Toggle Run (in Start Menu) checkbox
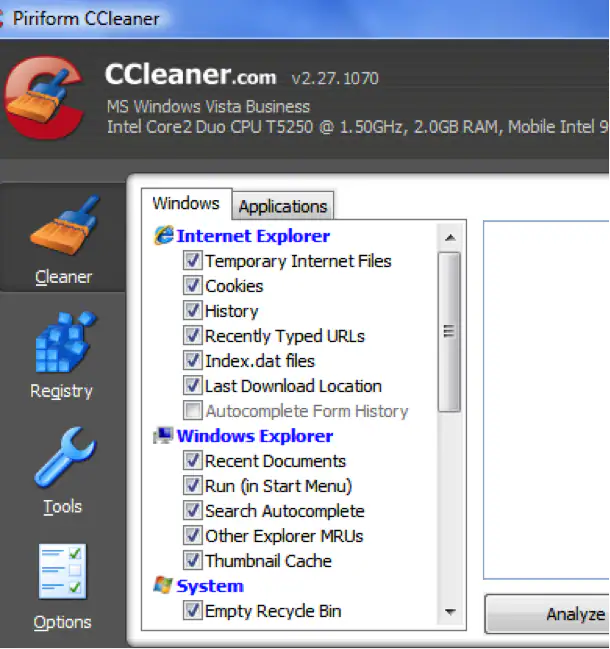610x649 pixels. (x=192, y=486)
